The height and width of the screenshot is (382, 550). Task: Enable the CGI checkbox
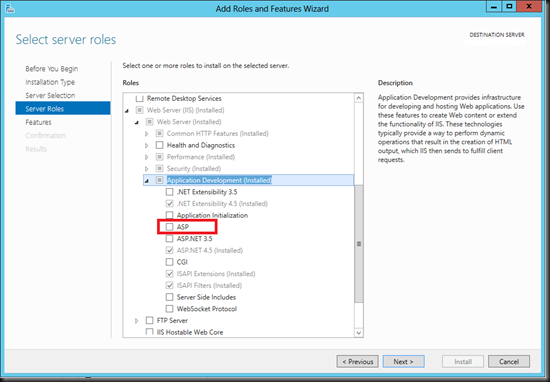pos(169,262)
